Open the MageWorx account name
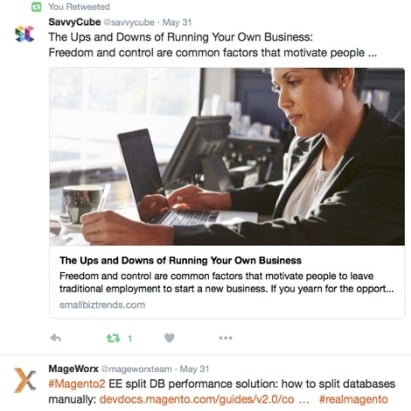411x411 pixels. (74, 369)
